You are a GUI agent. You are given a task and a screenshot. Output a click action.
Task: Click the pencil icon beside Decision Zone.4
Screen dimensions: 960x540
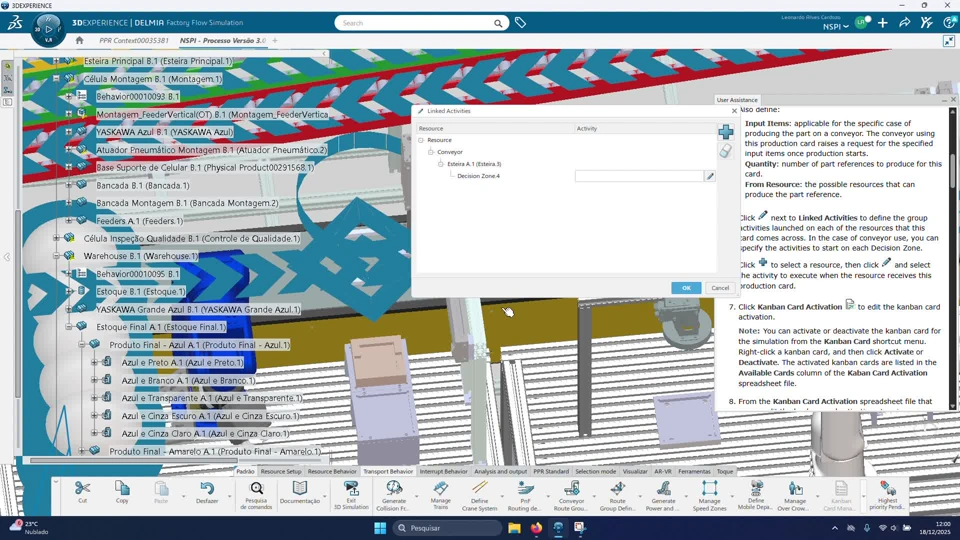click(x=710, y=176)
